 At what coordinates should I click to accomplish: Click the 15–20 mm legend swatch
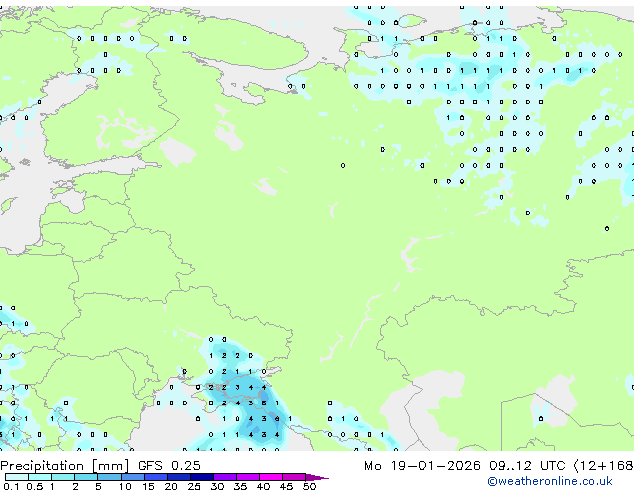(x=156, y=477)
